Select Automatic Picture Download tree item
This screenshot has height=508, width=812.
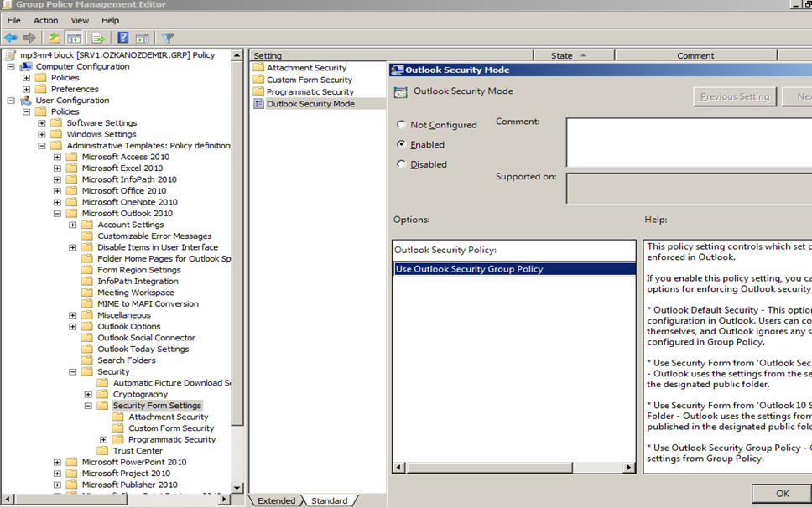coord(172,383)
